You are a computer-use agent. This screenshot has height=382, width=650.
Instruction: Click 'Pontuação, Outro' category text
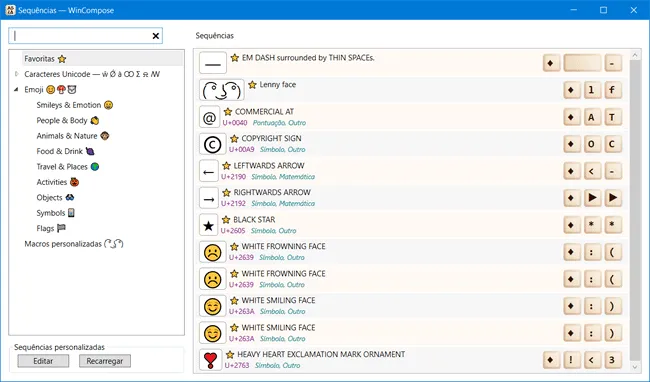279,123
